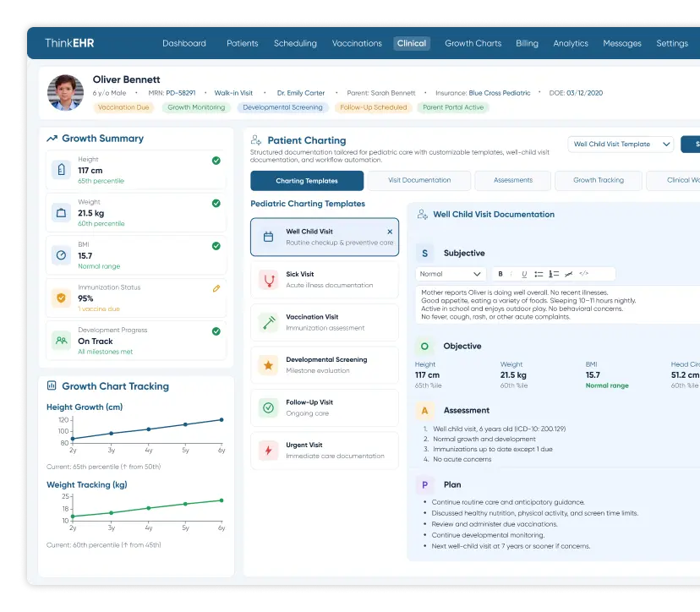
Task: Open Oliver Bennett's profile photo
Action: (x=65, y=92)
